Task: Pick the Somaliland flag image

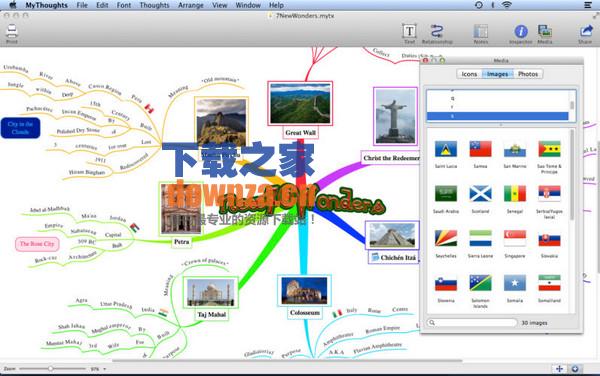Action: coord(549,283)
